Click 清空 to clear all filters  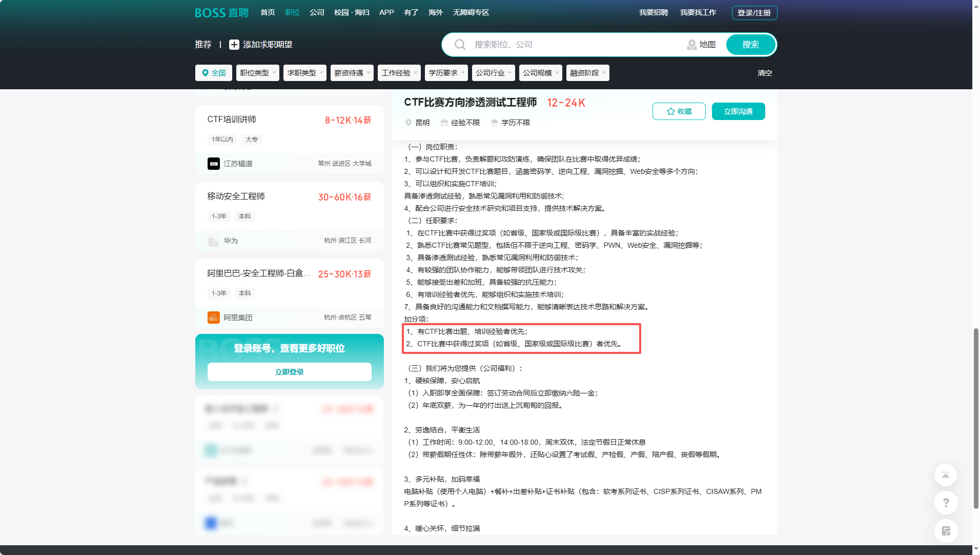point(765,72)
